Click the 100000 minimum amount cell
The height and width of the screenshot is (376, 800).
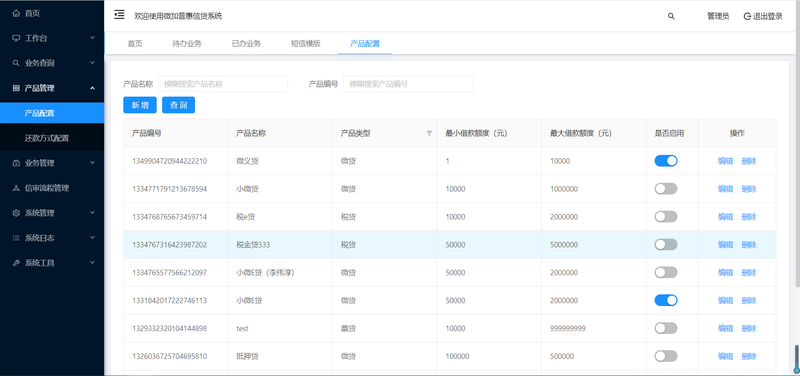[457, 356]
